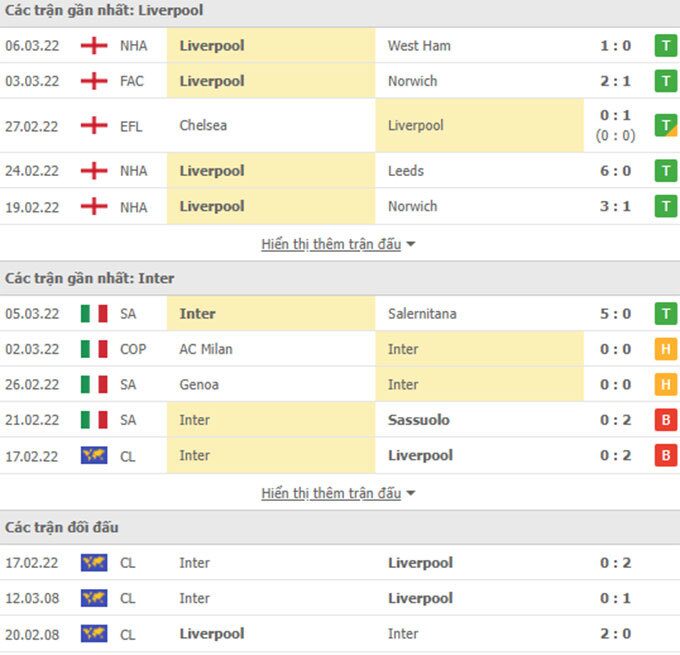Click West Ham team name in first row

(419, 45)
